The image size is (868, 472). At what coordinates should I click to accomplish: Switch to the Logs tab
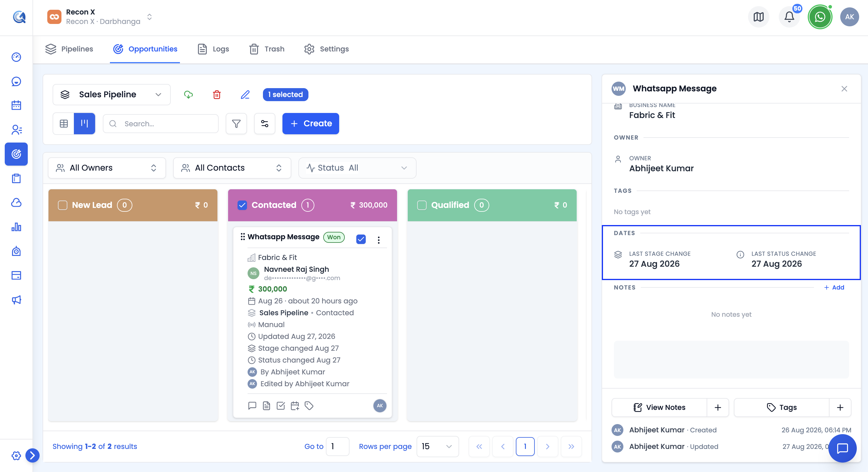(213, 49)
